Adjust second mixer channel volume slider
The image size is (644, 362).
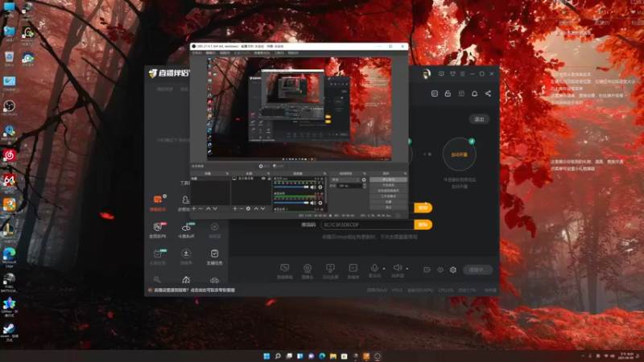(291, 203)
